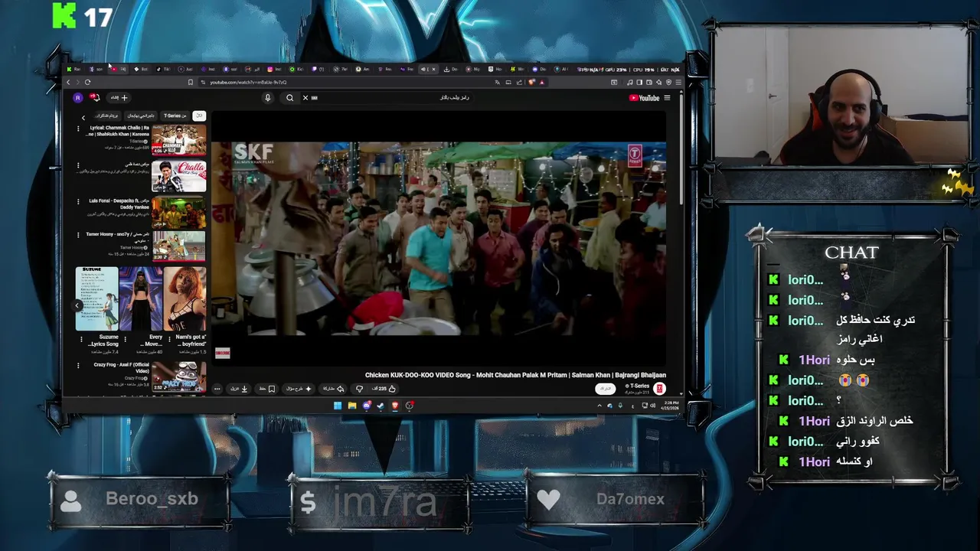Open options menu for Despacito video
The image size is (980, 551).
pyautogui.click(x=77, y=202)
